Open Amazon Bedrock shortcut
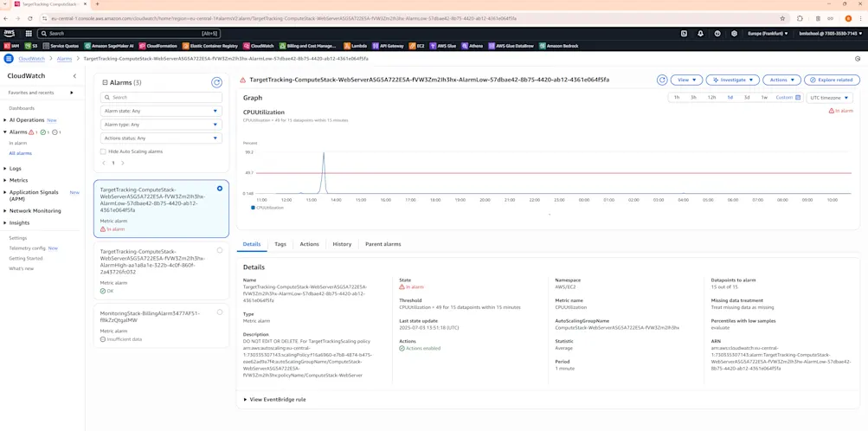The height and width of the screenshot is (431, 868). (x=558, y=46)
